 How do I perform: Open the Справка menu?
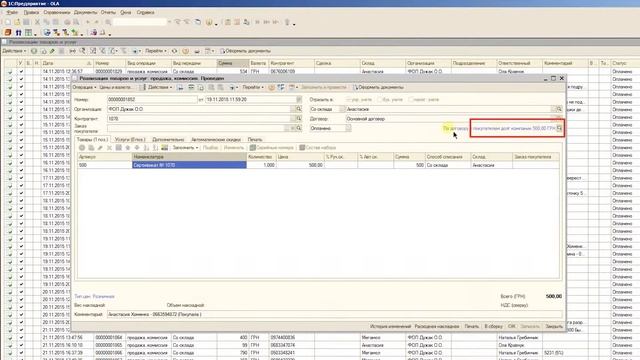(145, 12)
